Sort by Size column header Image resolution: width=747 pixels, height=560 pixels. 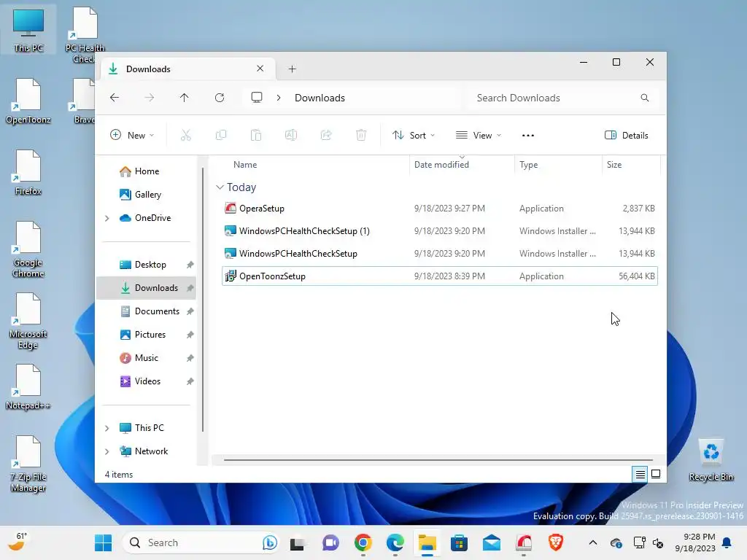coord(614,165)
